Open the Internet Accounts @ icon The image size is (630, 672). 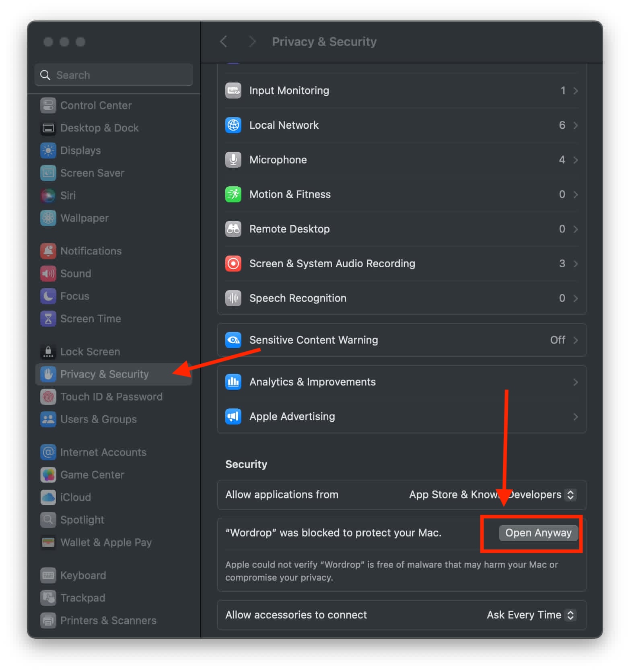pyautogui.click(x=48, y=452)
